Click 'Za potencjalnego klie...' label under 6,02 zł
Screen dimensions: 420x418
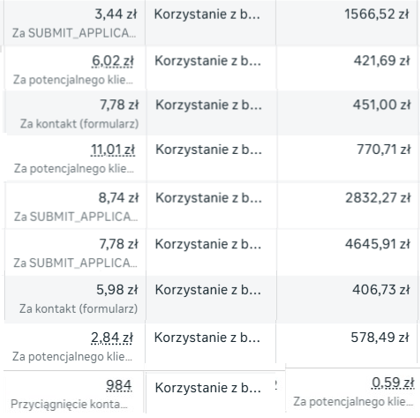[x=73, y=80]
